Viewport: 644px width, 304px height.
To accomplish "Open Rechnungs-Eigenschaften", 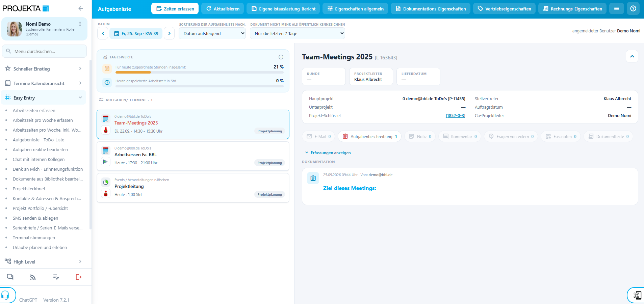I will click(x=572, y=9).
